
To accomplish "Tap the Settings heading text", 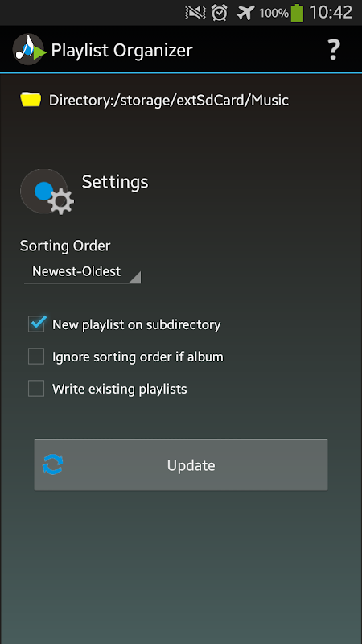I will pos(115,182).
